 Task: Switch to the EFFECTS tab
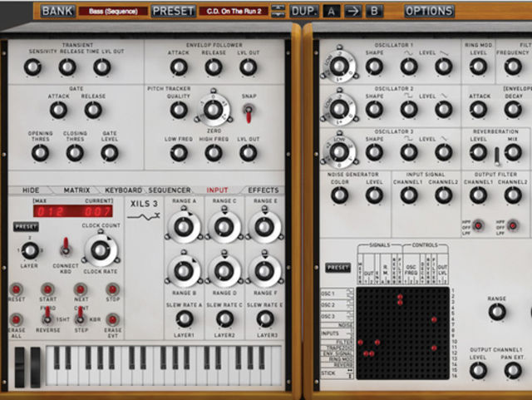264,190
